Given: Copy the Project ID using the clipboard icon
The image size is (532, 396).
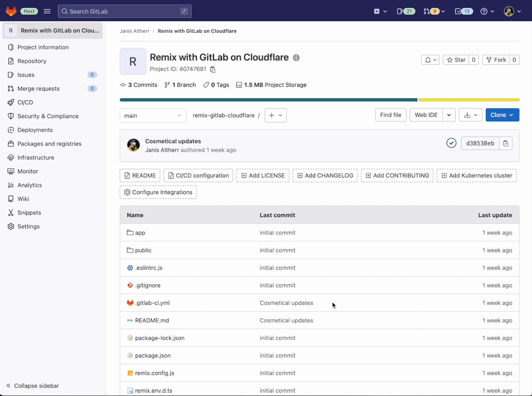Looking at the screenshot, I should tap(212, 69).
